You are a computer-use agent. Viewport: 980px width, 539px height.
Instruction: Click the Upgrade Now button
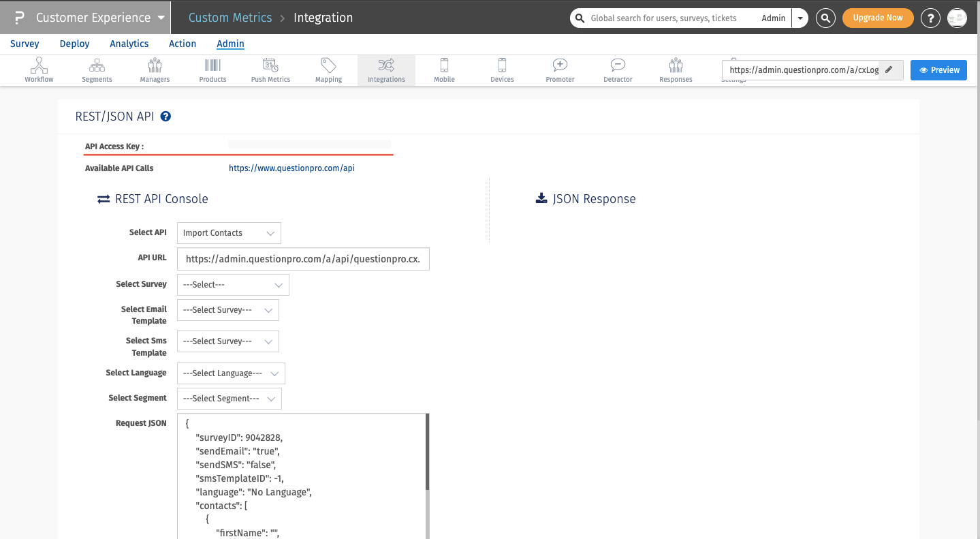pyautogui.click(x=877, y=18)
